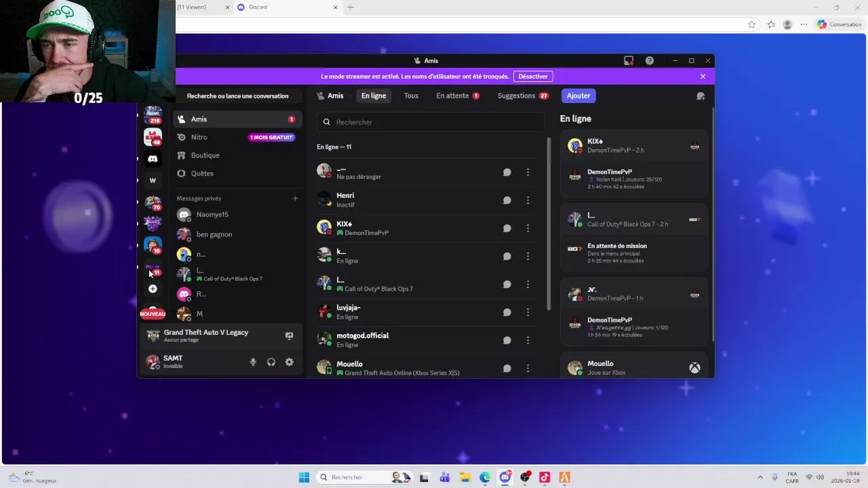
Task: Show hidden system tray icons
Action: pos(759,477)
